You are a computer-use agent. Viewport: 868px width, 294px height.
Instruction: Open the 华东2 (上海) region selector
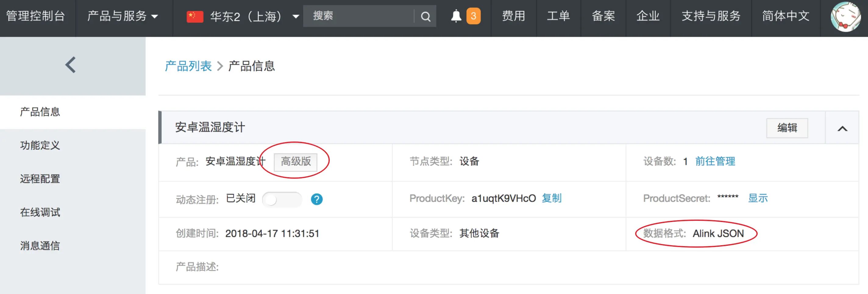point(254,16)
